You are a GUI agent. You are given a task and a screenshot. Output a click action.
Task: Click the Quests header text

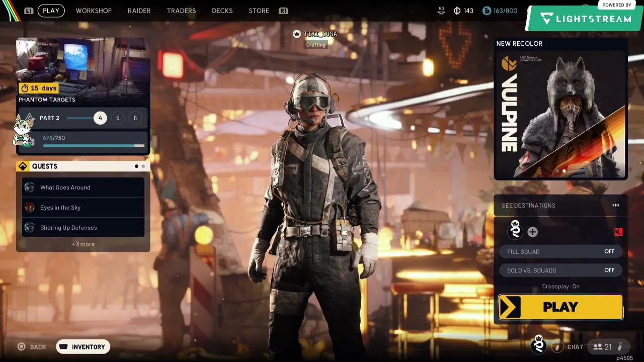pyautogui.click(x=45, y=166)
